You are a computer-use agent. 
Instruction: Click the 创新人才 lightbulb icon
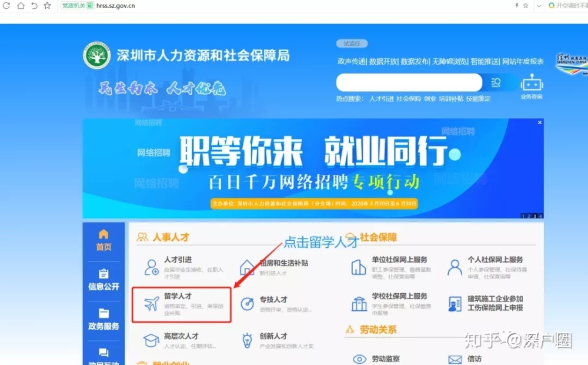coord(247,340)
